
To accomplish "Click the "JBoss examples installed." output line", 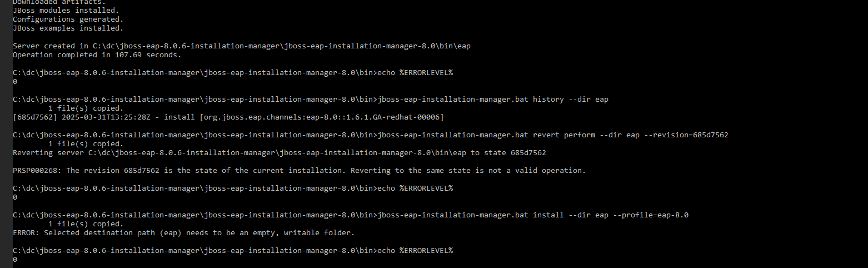I will 68,28.
